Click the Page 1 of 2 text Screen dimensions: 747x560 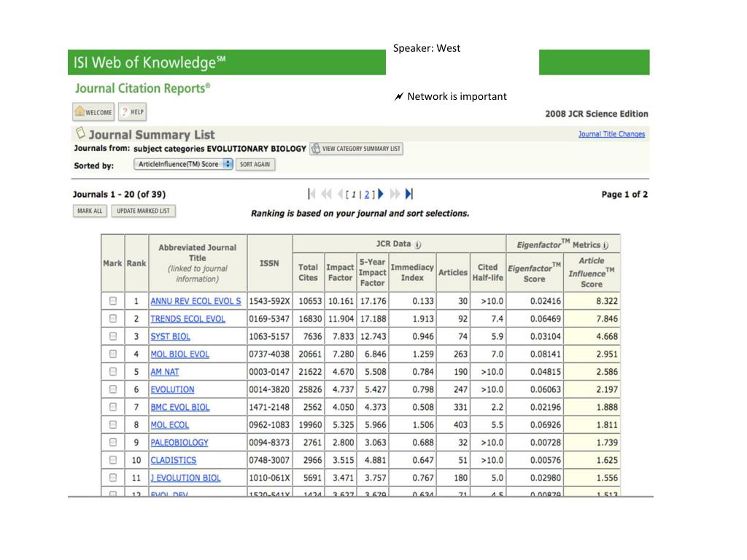(624, 194)
